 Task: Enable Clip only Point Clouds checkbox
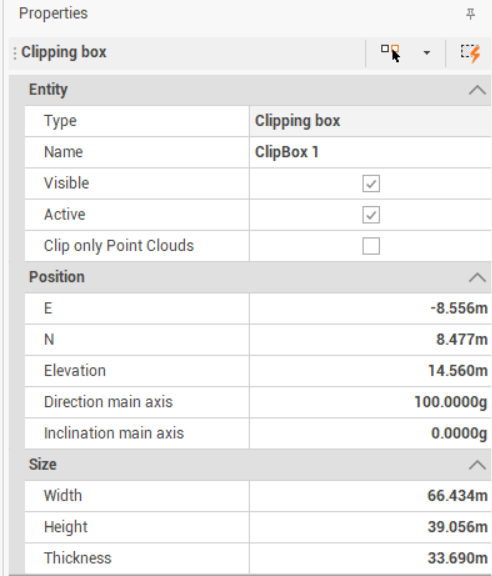371,246
